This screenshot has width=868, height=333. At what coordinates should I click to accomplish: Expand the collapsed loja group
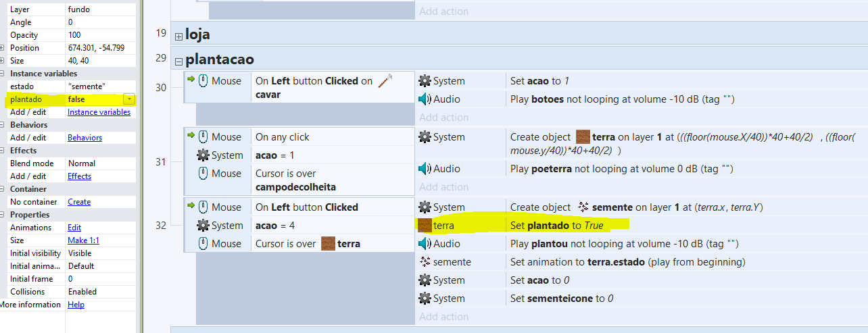pos(178,34)
